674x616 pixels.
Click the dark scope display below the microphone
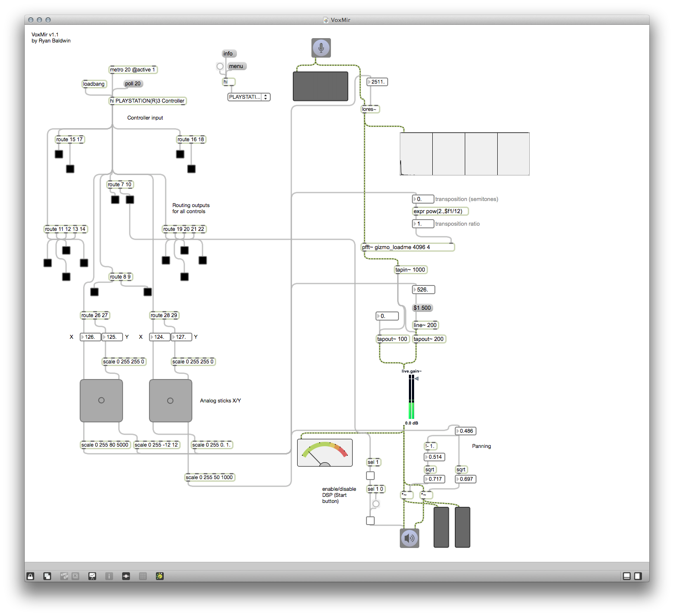point(321,86)
